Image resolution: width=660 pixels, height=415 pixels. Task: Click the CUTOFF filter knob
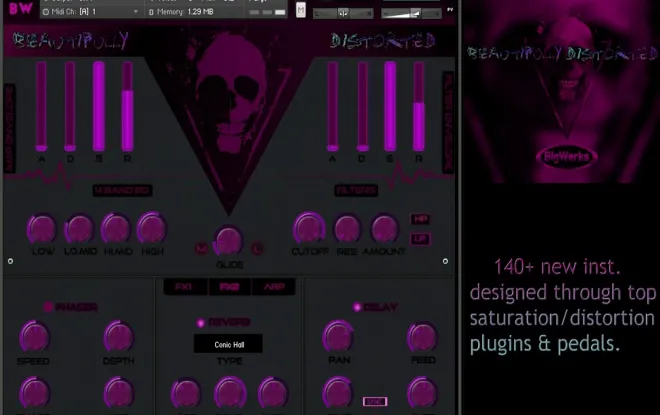pos(309,229)
